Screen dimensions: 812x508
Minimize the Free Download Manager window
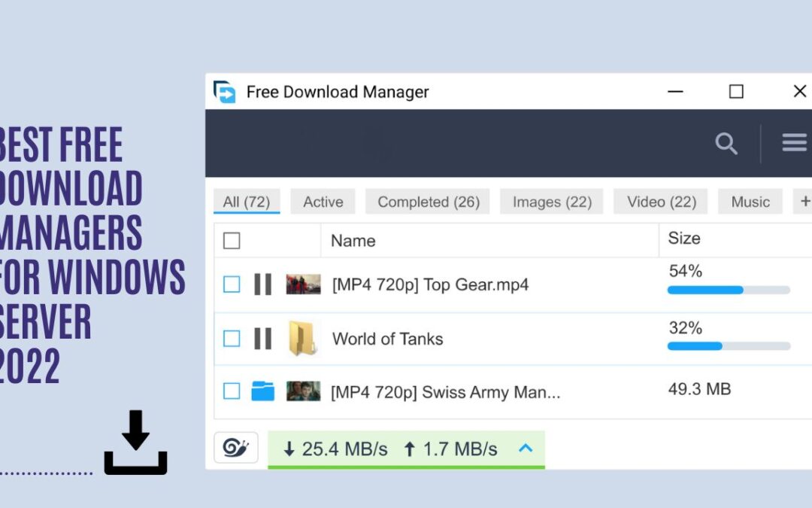675,92
